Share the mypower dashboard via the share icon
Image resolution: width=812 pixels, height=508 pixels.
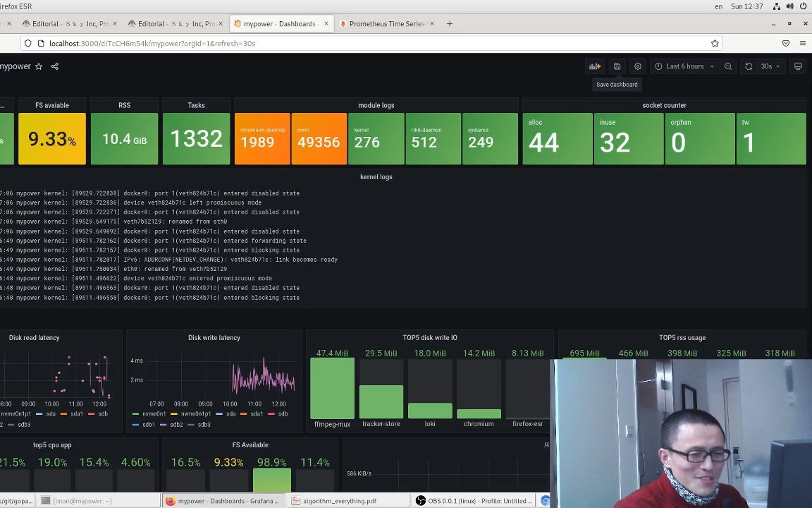tap(54, 66)
